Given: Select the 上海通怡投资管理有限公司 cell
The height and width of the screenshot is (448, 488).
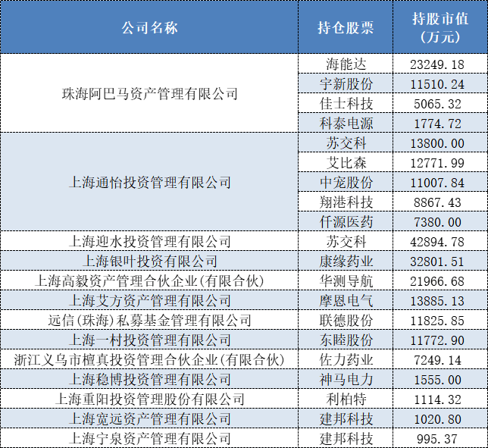Looking at the screenshot, I should point(149,182).
